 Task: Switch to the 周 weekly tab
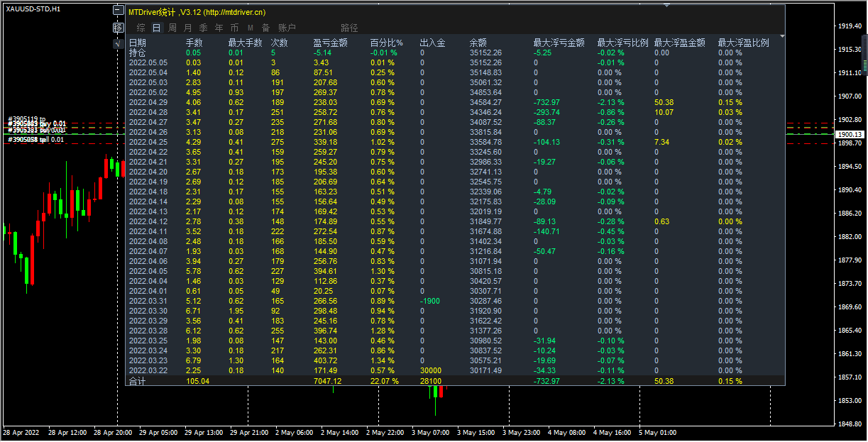click(x=172, y=28)
